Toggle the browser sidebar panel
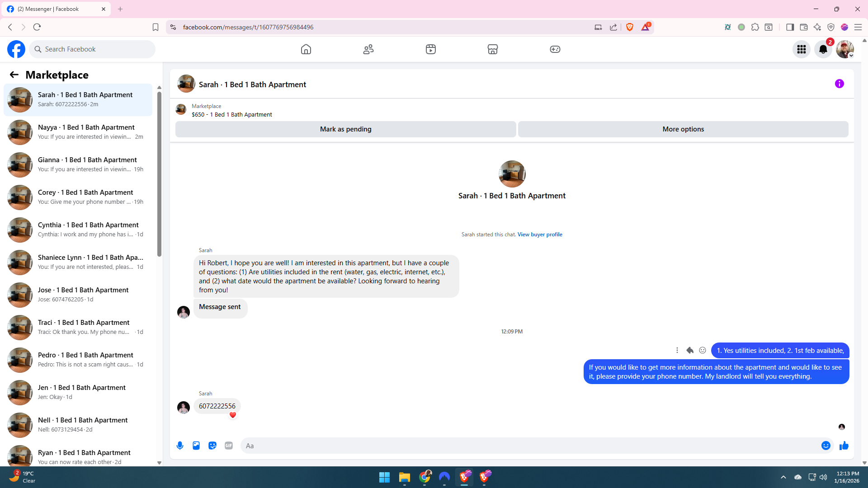This screenshot has width=868, height=488. pos(790,27)
